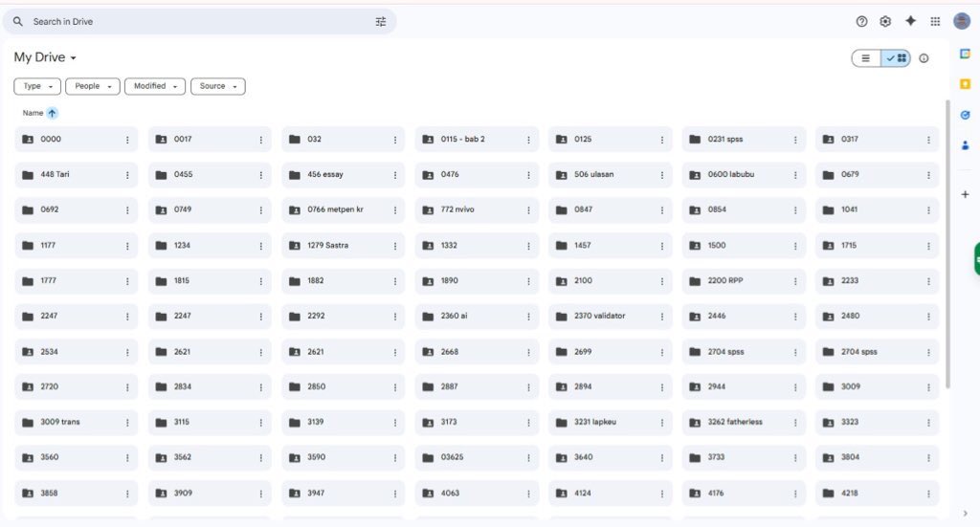The image size is (980, 527).
Task: Select the 4063 folder
Action: coord(477,494)
